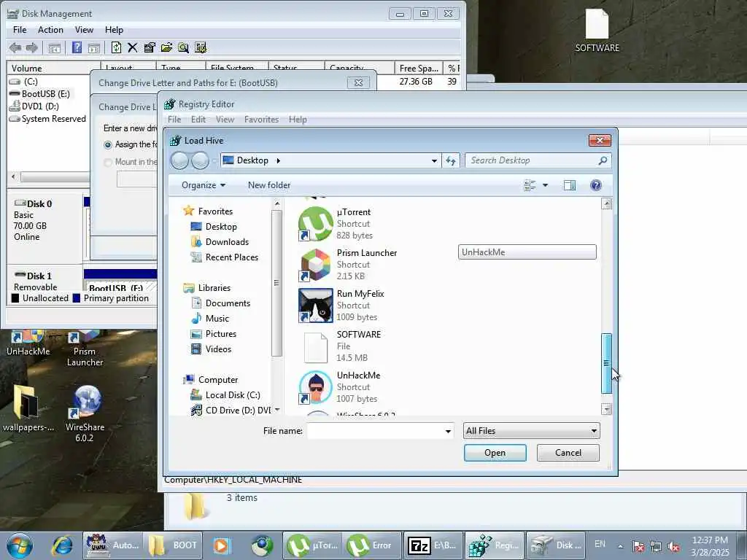Click the file list vertical scrollbar thumb
This screenshot has height=560, width=747.
point(606,363)
